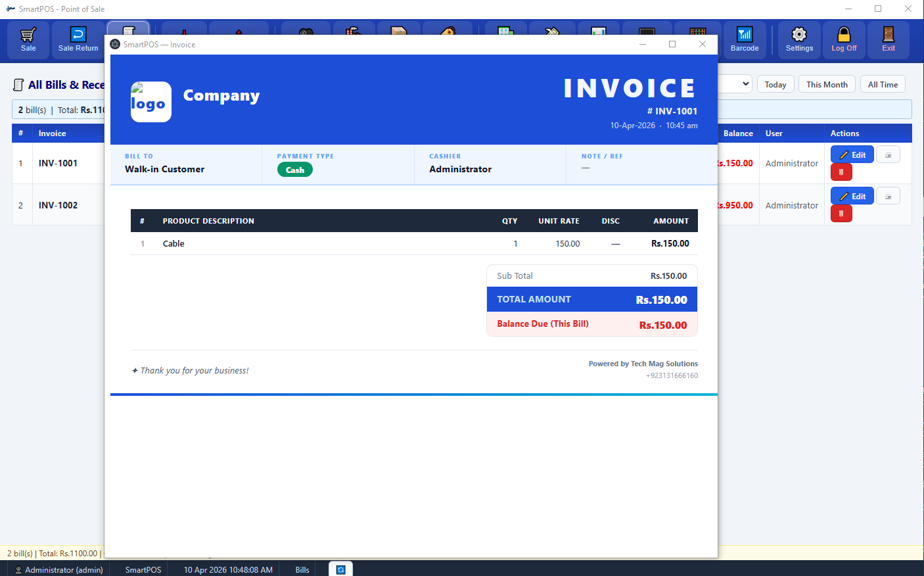The image size is (924, 576).
Task: Delete the INV-1002 bill using red button
Action: [841, 214]
